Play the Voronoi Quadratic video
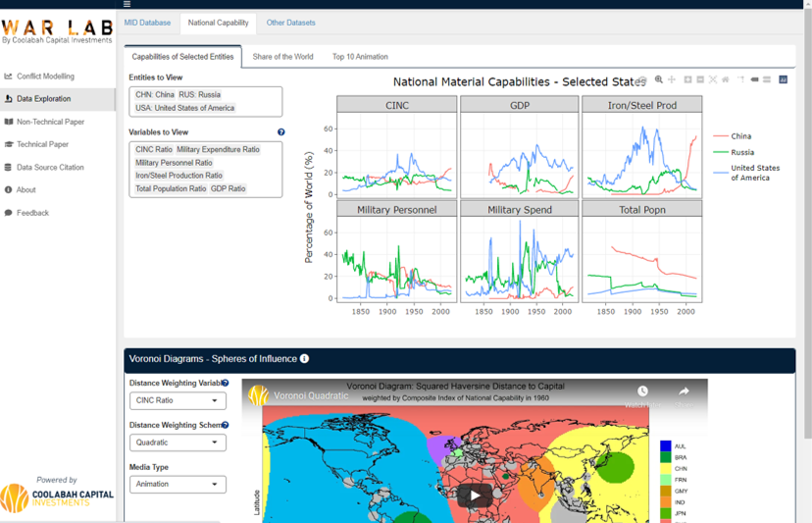 (x=475, y=495)
